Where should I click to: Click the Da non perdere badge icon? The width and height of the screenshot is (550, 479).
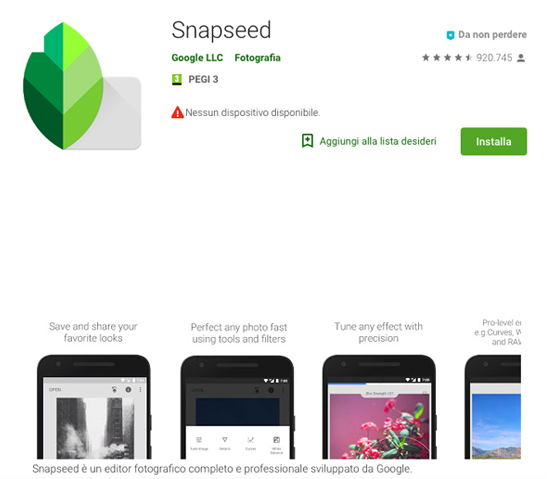(450, 35)
